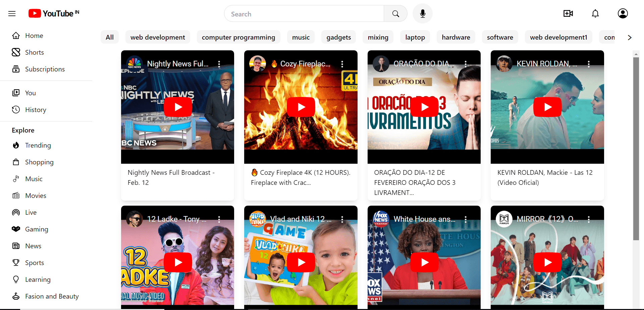The height and width of the screenshot is (310, 644).
Task: Click in the Search input field
Action: pos(304,14)
